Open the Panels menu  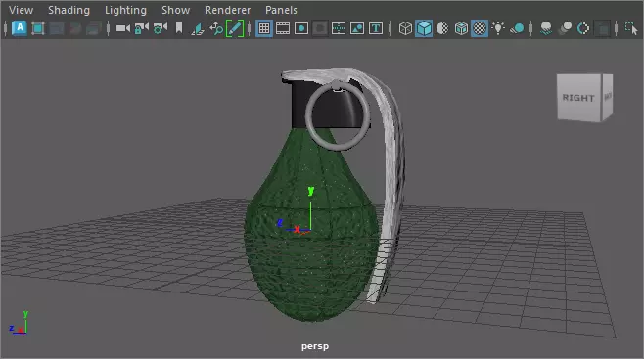click(x=281, y=10)
